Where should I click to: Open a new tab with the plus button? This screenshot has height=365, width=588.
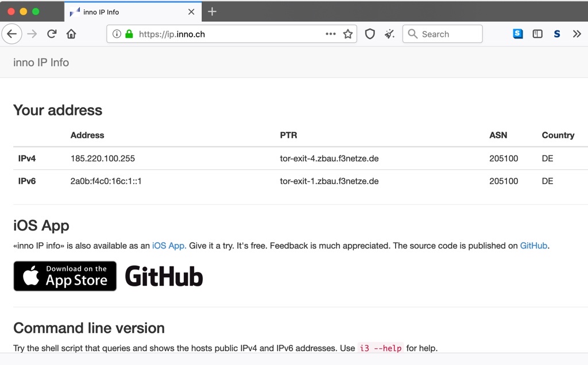[x=212, y=11]
